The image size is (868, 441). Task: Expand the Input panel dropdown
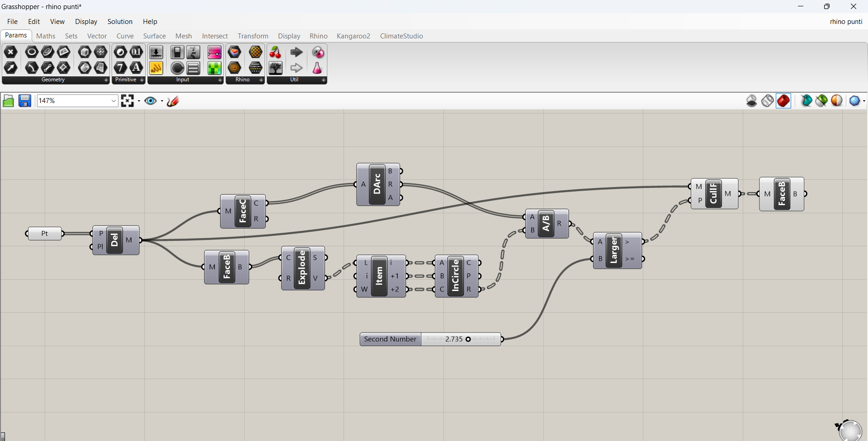pyautogui.click(x=220, y=80)
